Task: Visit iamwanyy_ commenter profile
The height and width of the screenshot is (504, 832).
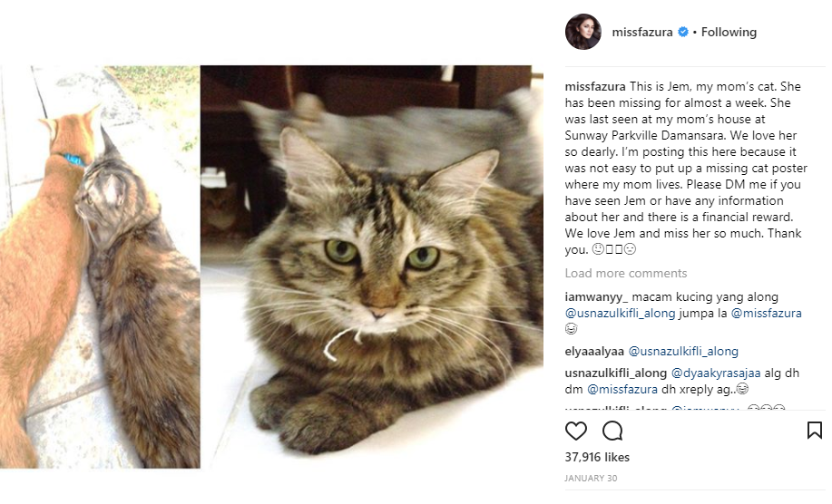Action: (596, 296)
